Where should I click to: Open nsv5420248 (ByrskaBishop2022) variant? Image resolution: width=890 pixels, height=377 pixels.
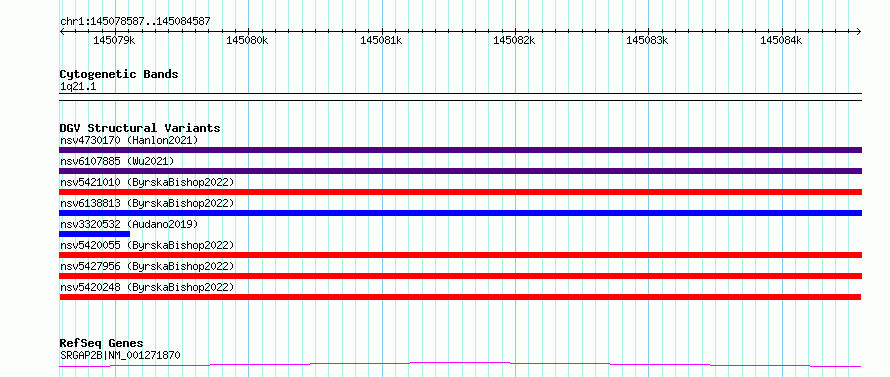point(147,287)
